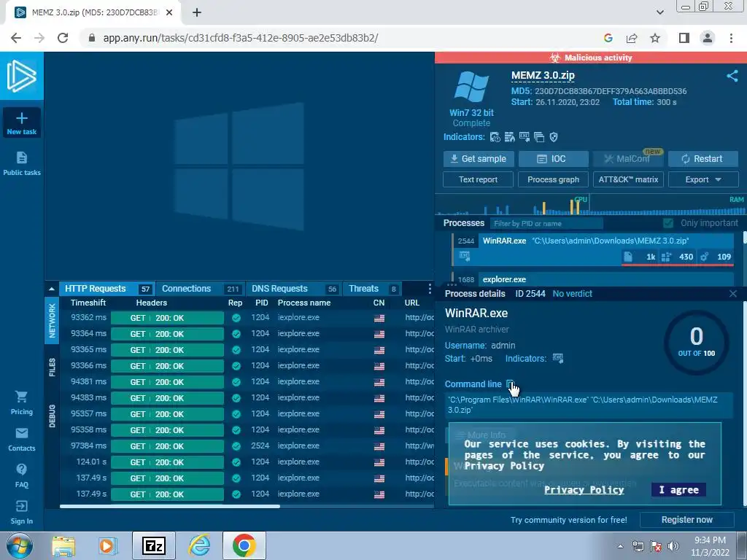Collapse the network panel with up arrow
The width and height of the screenshot is (747, 560).
[52, 289]
